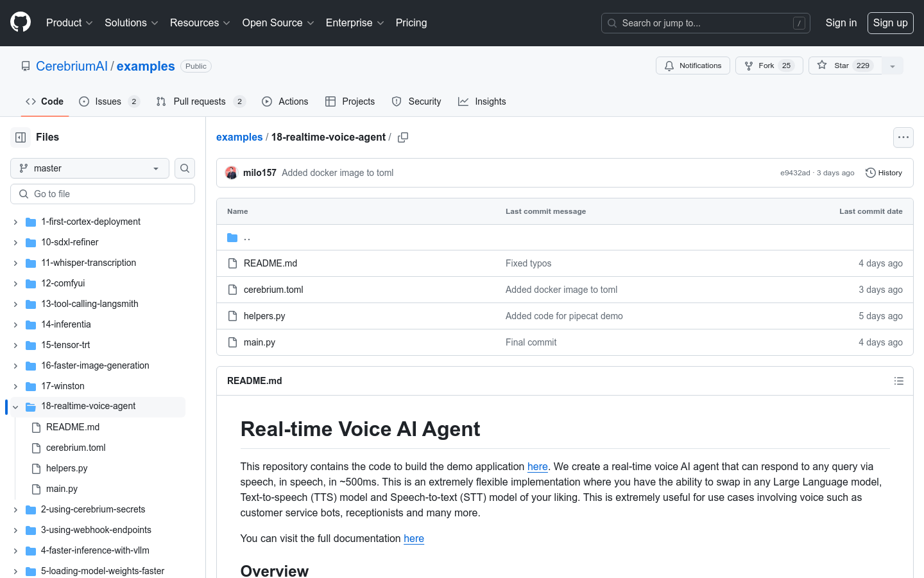Viewport: 924px width, 578px height.
Task: Open the 'Fixed typos' commit message
Action: click(x=528, y=263)
